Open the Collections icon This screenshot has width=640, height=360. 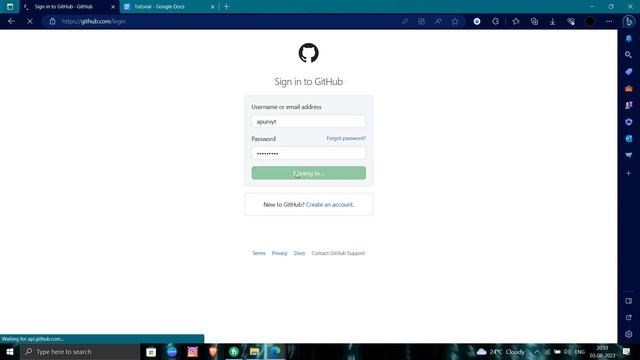click(x=534, y=21)
